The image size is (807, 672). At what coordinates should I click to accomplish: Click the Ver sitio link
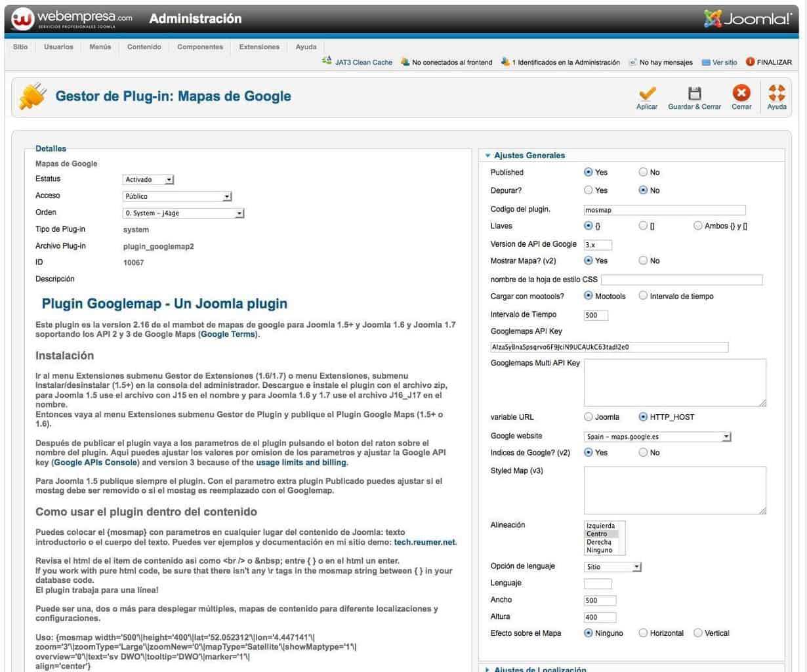[725, 62]
